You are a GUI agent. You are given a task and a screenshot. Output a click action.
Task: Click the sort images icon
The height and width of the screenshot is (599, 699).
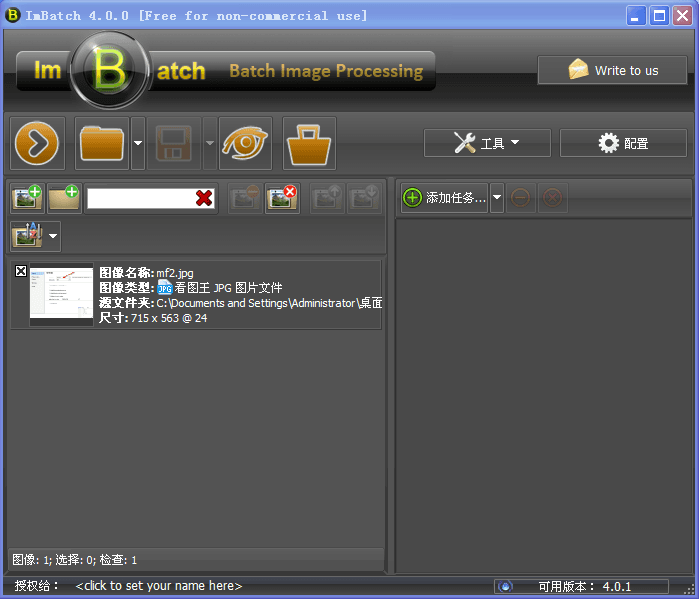pos(26,236)
